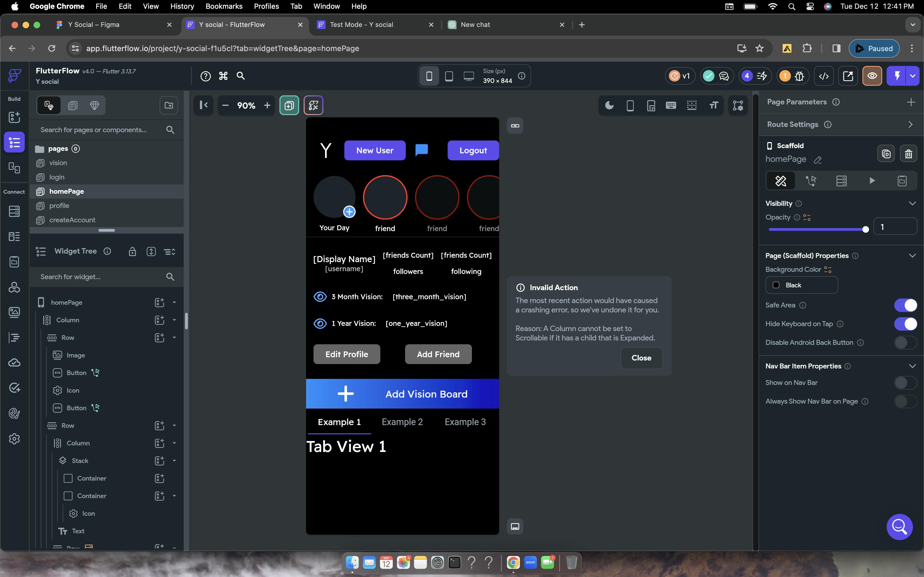The image size is (924, 577).
Task: Toggle the Safe Area switch
Action: coord(905,305)
